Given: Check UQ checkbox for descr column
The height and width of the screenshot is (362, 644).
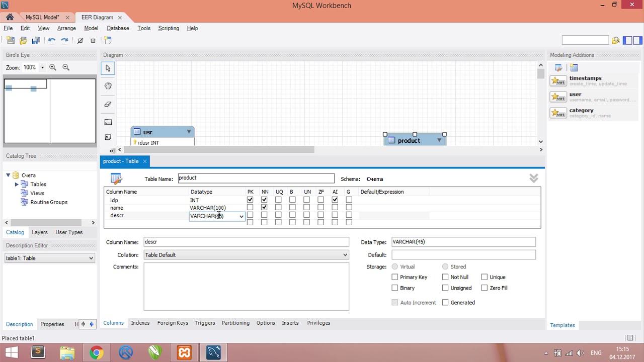Looking at the screenshot, I should point(278,215).
